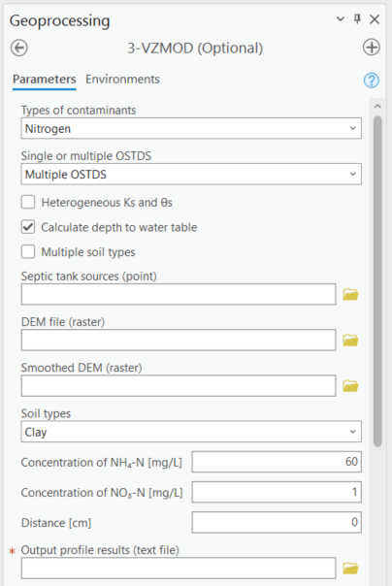The image size is (392, 586).
Task: Open Soil types dropdown showing Clay
Action: pos(191,432)
